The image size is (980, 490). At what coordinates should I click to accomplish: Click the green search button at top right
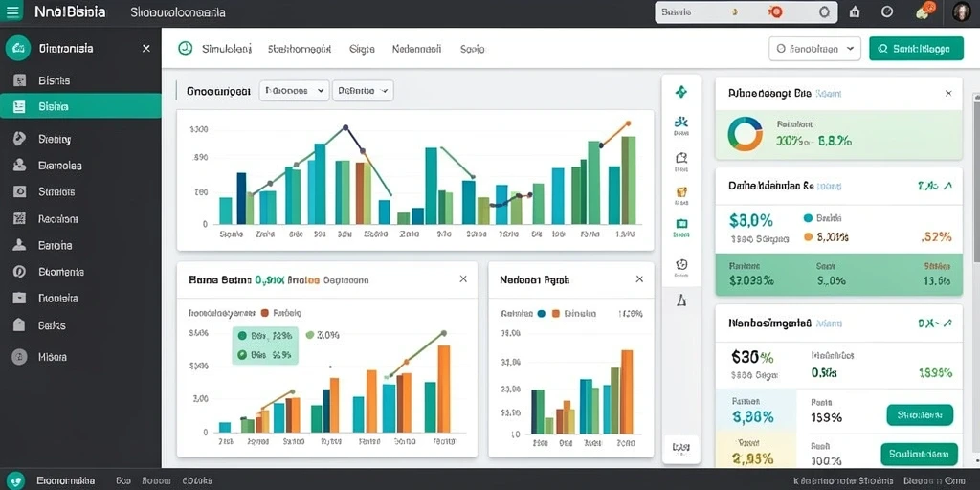916,48
